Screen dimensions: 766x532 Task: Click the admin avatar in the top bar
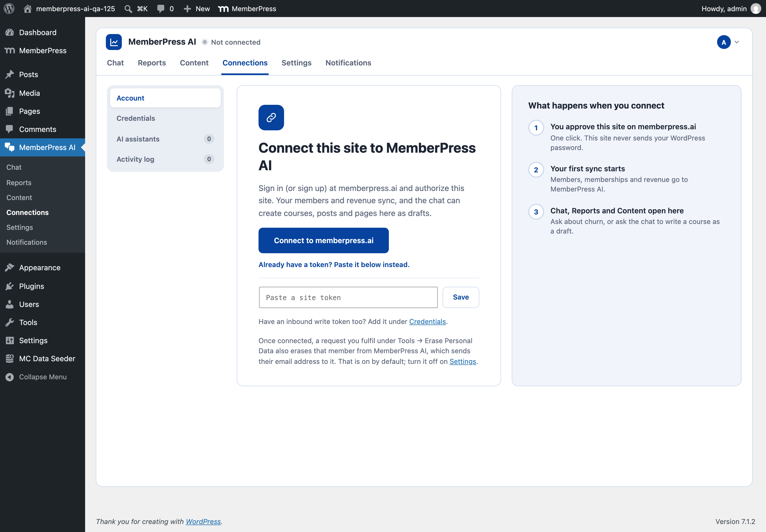[755, 9]
